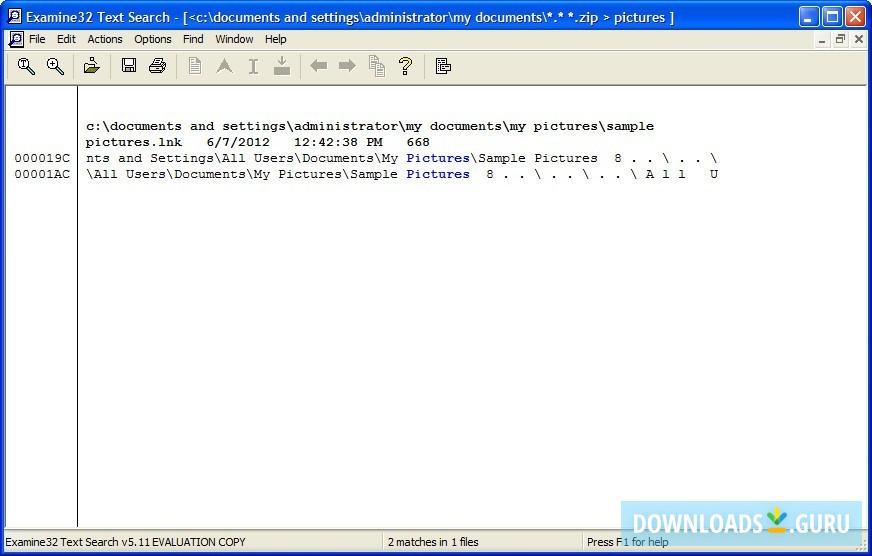Click the grayed document page icon

[195, 66]
